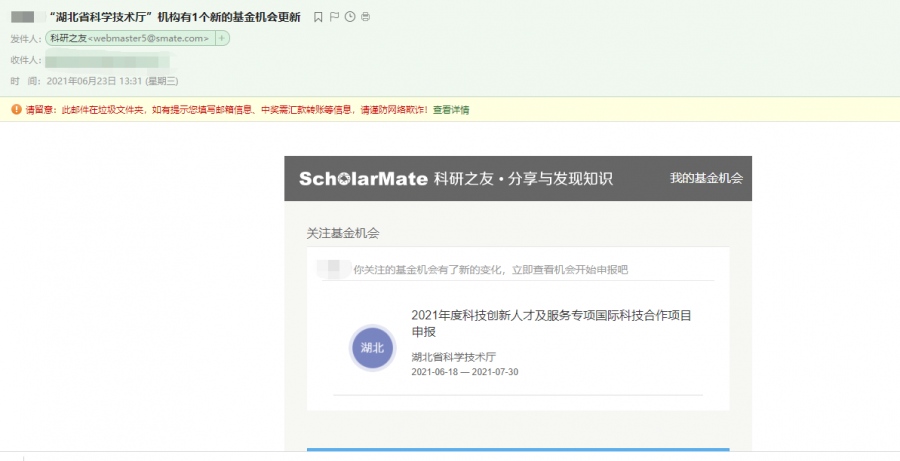
Task: Open the 2021年度科技创新人才及服务专项 project title
Action: [x=552, y=323]
